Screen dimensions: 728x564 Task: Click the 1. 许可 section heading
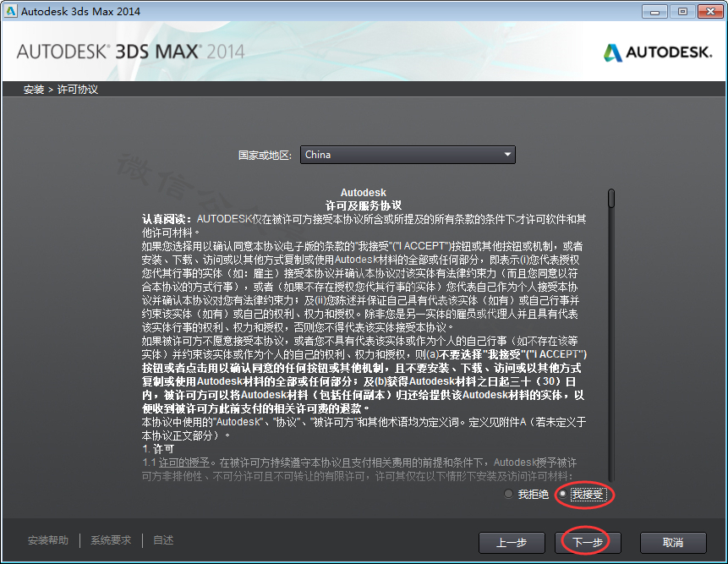click(x=158, y=449)
